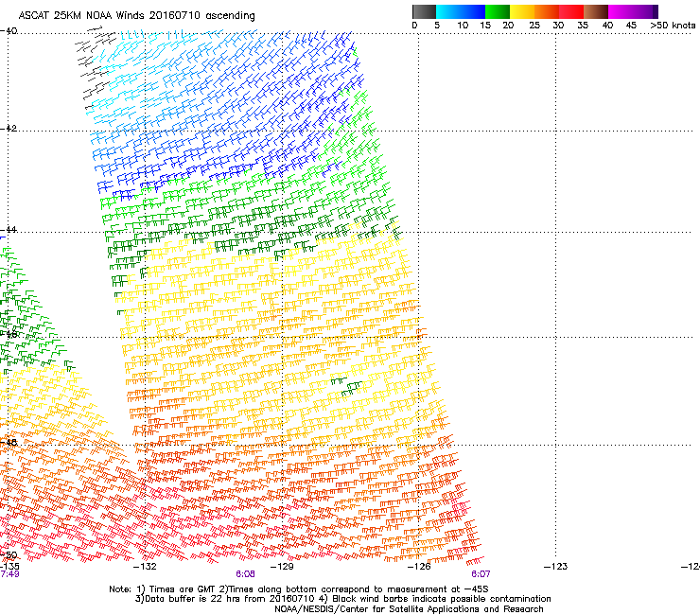This screenshot has height=615, width=700.
Task: Click the -44 latitude axis label
Action: [x=9, y=230]
